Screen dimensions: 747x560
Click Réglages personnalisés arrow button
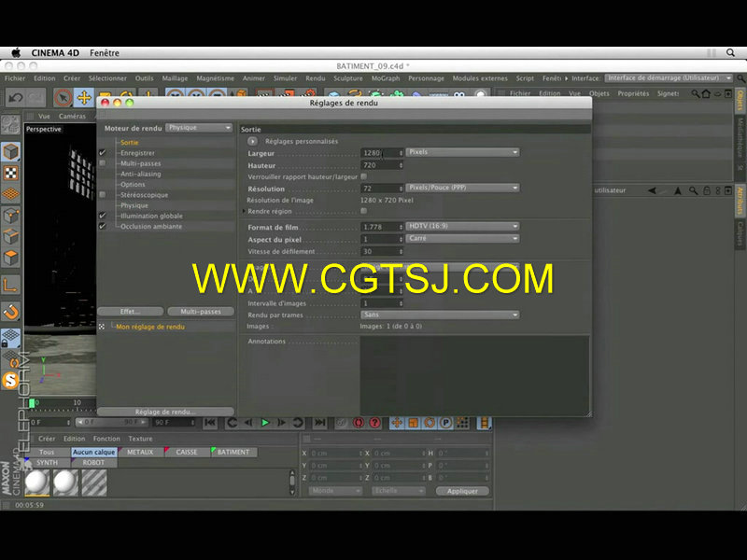coord(252,142)
